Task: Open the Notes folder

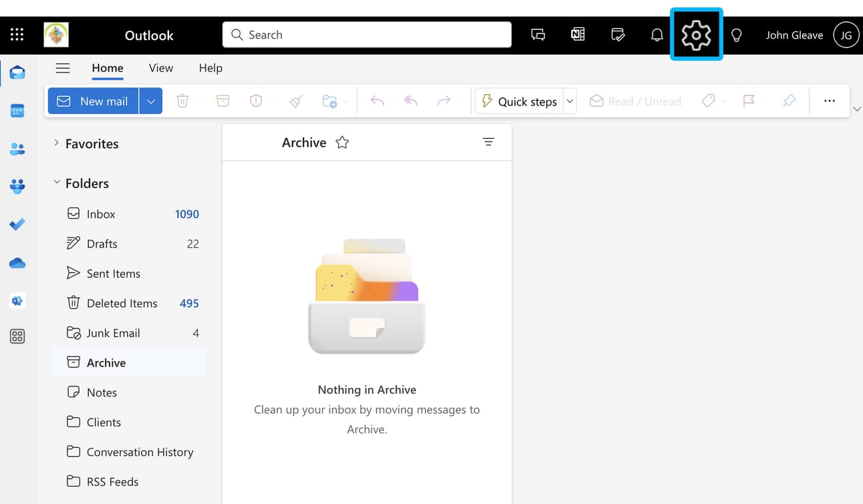Action: pyautogui.click(x=128, y=393)
